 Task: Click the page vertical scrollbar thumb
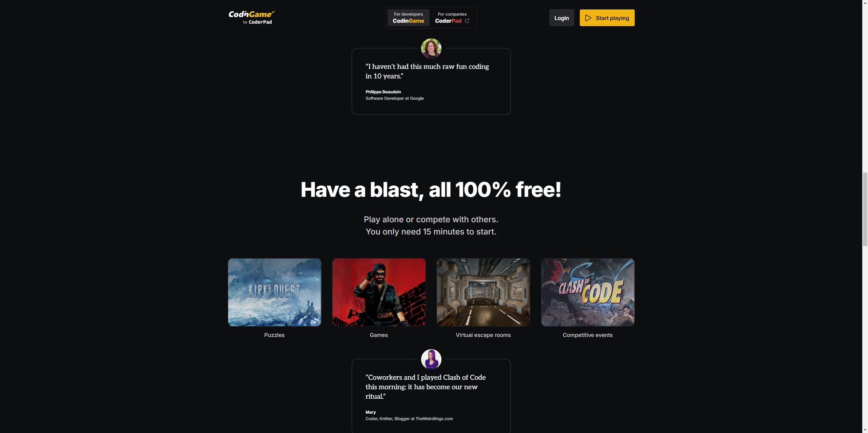pyautogui.click(x=865, y=209)
